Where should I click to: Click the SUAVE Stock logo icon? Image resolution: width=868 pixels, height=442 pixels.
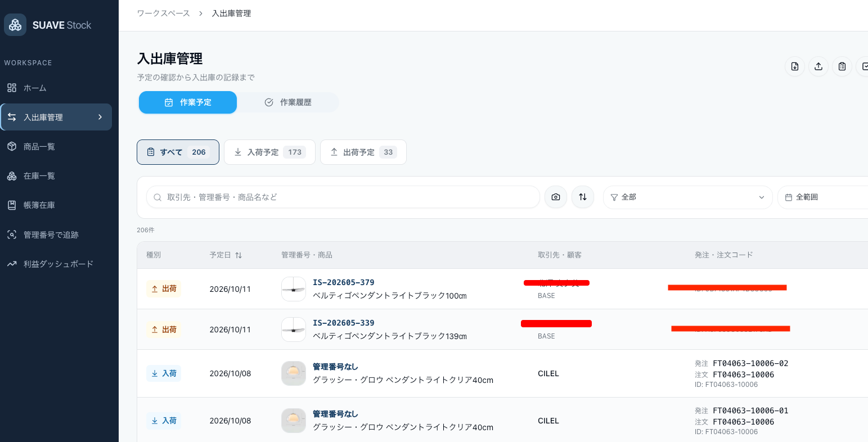coord(15,25)
